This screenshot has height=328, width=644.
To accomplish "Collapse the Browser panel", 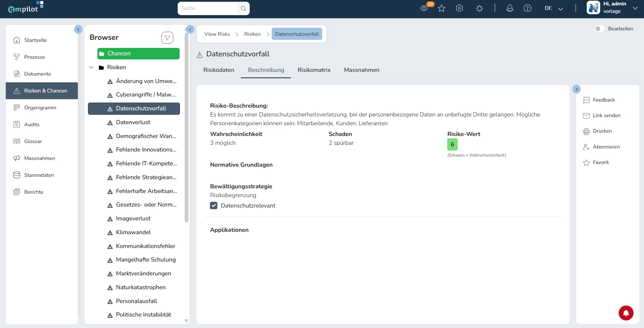I will (x=190, y=29).
